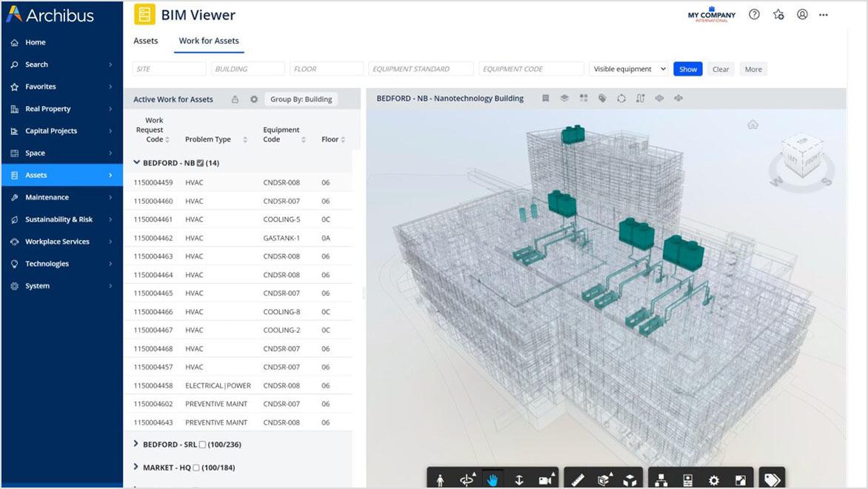Open the Visible equipment dropdown
Image resolution: width=868 pixels, height=489 pixels.
(x=627, y=68)
